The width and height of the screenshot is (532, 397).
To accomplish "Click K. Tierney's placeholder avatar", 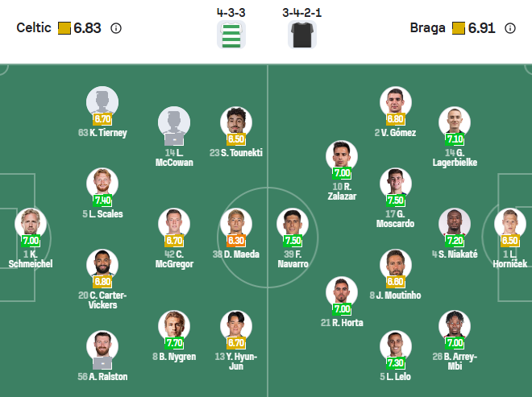I will click(102, 101).
